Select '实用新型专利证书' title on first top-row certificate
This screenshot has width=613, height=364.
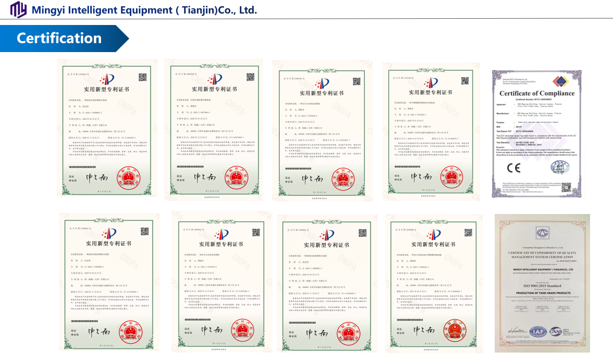coord(106,90)
